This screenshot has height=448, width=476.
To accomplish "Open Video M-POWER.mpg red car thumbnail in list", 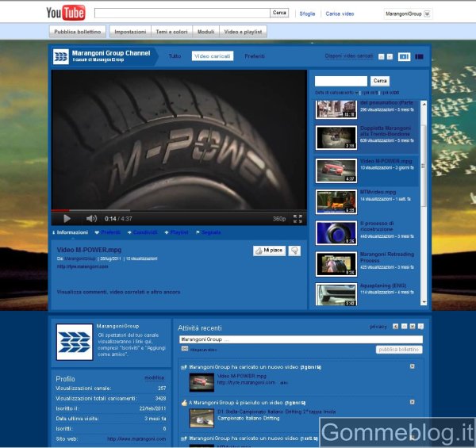I will (336, 170).
